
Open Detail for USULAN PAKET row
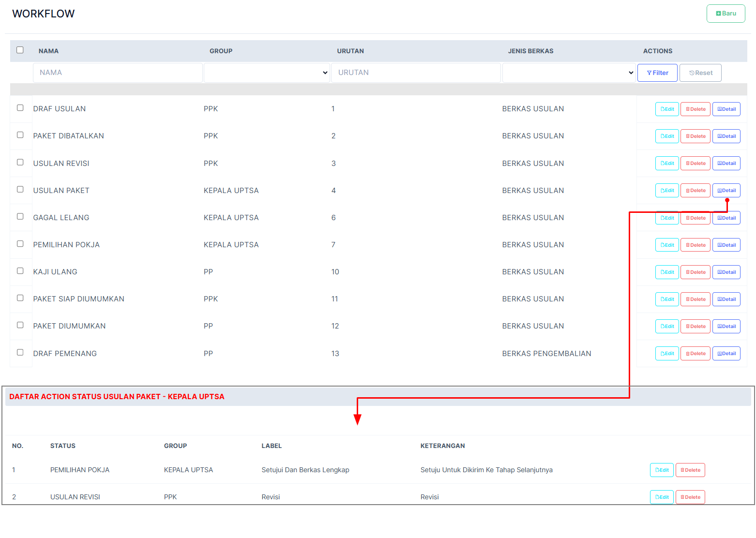tap(726, 191)
